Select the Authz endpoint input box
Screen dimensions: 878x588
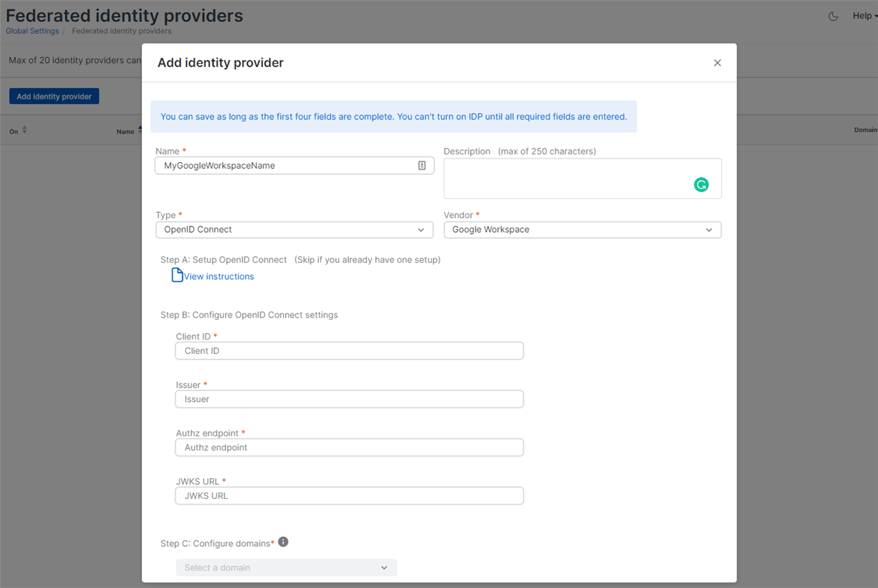pyautogui.click(x=349, y=447)
